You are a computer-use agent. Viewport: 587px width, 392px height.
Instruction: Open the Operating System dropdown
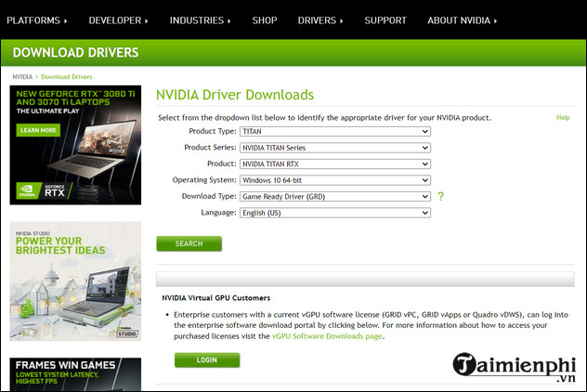[335, 180]
